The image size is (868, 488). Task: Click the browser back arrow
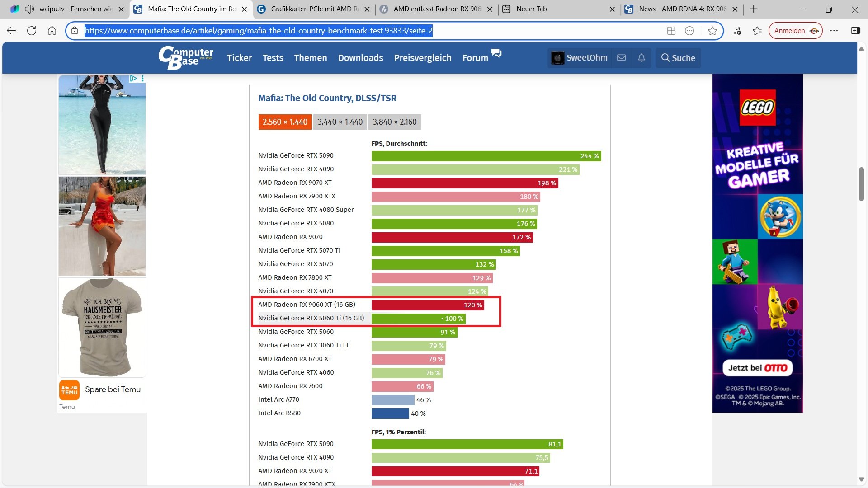pyautogui.click(x=11, y=31)
